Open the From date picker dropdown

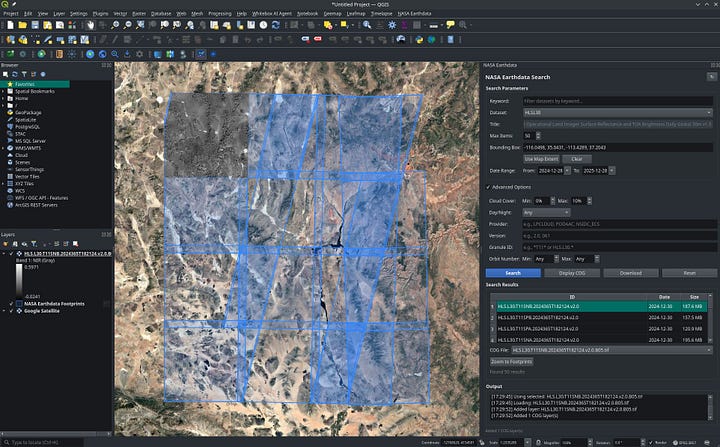pyautogui.click(x=568, y=170)
